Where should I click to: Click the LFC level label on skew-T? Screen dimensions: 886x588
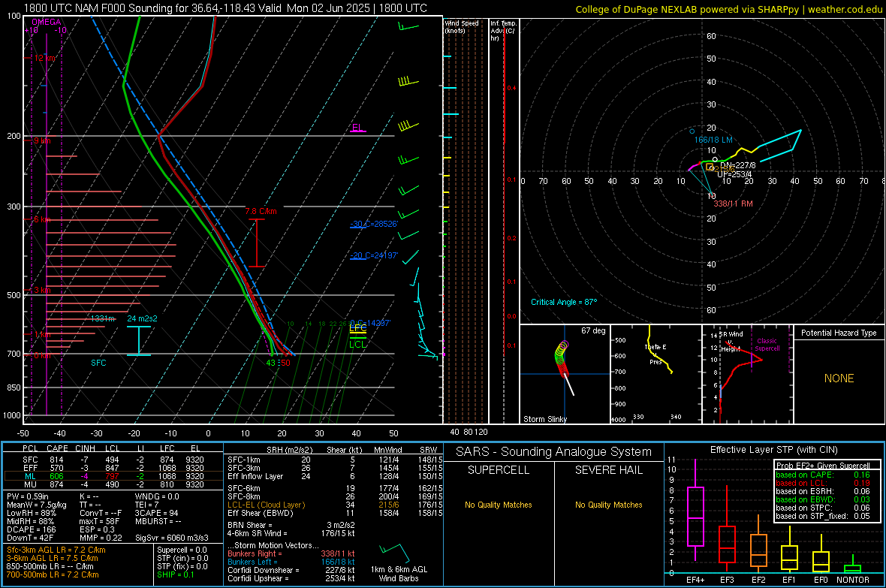click(x=358, y=327)
